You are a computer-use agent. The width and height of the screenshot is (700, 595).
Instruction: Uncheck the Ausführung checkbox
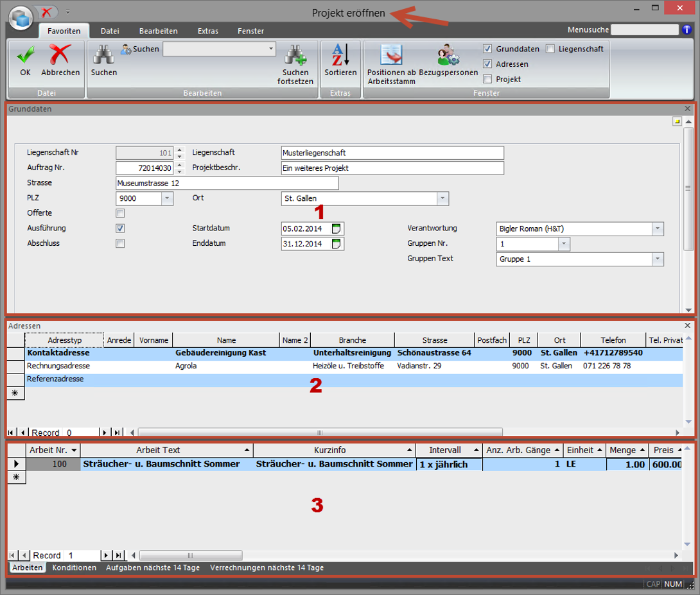coord(120,229)
